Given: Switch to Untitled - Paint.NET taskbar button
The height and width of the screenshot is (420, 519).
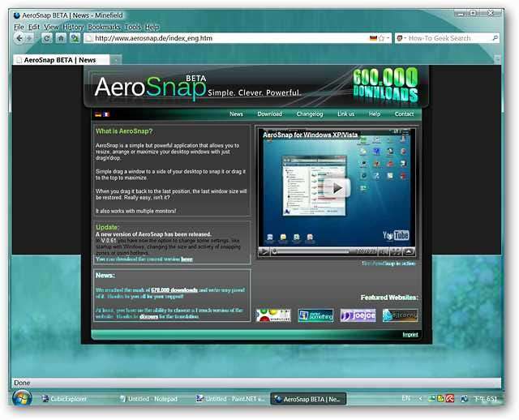Looking at the screenshot, I should tap(230, 399).
